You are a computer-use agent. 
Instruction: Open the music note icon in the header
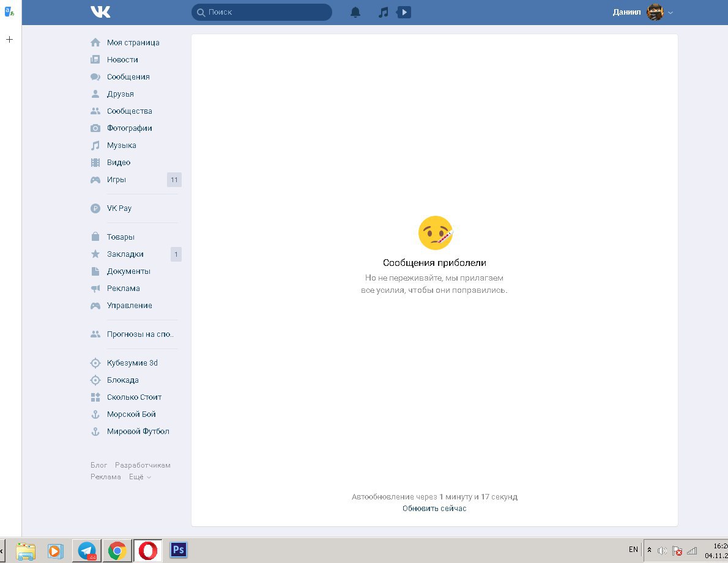click(383, 12)
